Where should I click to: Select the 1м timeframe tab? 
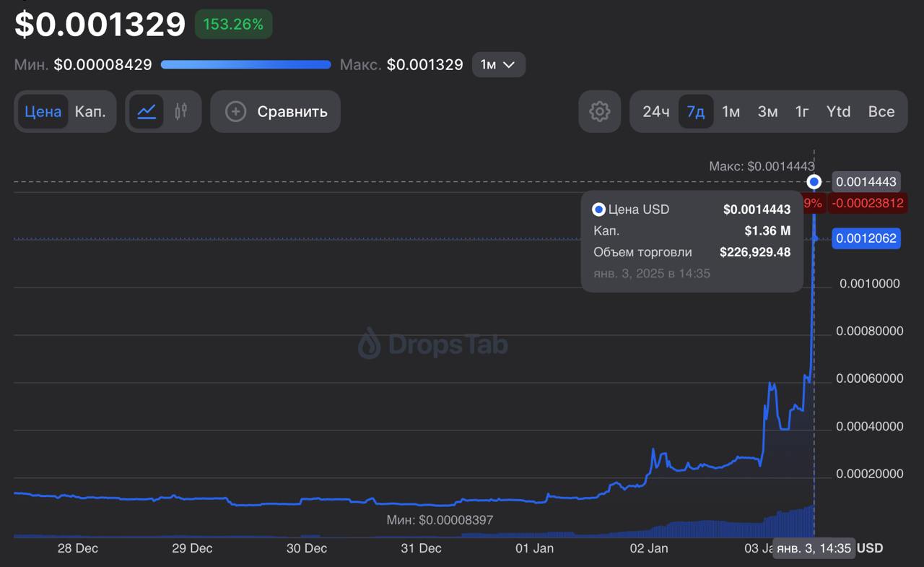731,111
